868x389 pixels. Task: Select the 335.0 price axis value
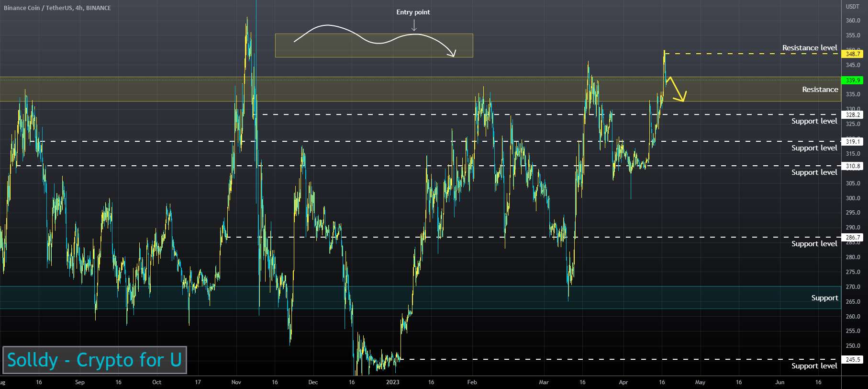pos(853,94)
